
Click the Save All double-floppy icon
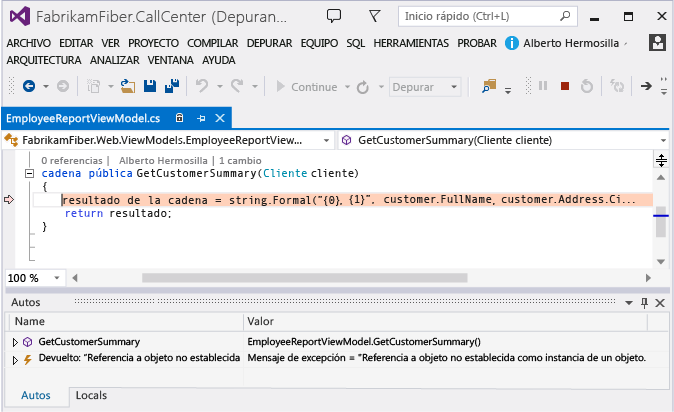[x=172, y=86]
